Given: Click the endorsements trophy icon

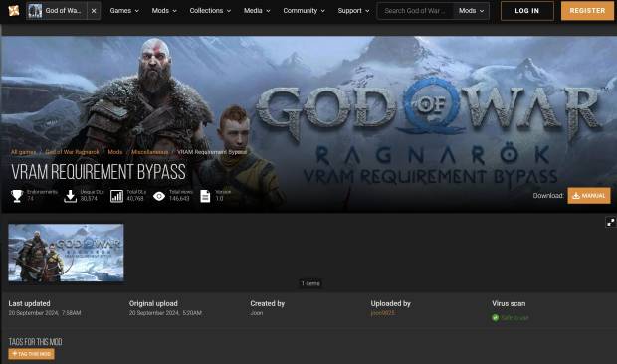Looking at the screenshot, I should coord(17,196).
